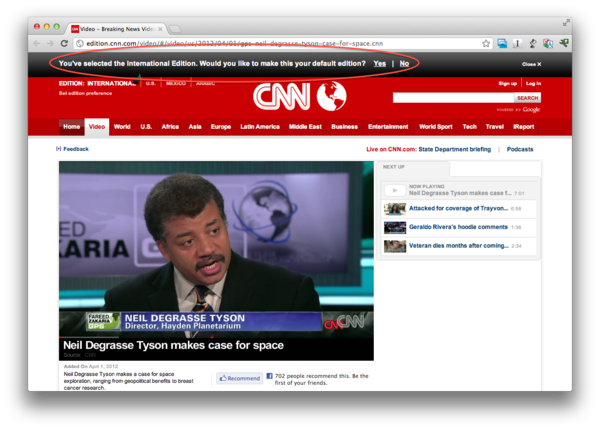600x430 pixels.
Task: Close the Video - Breaking News tab
Action: click(160, 29)
